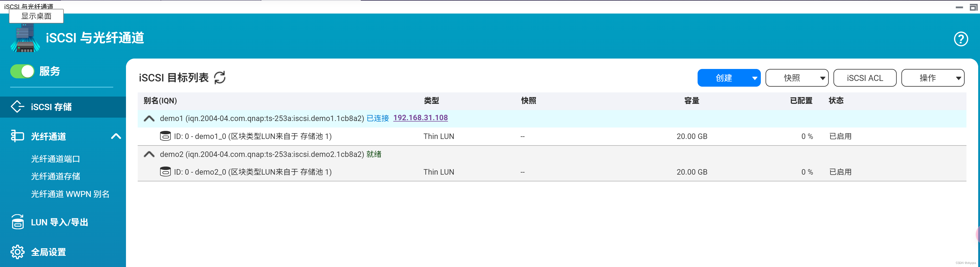
Task: Open the help question mark icon
Action: (961, 39)
